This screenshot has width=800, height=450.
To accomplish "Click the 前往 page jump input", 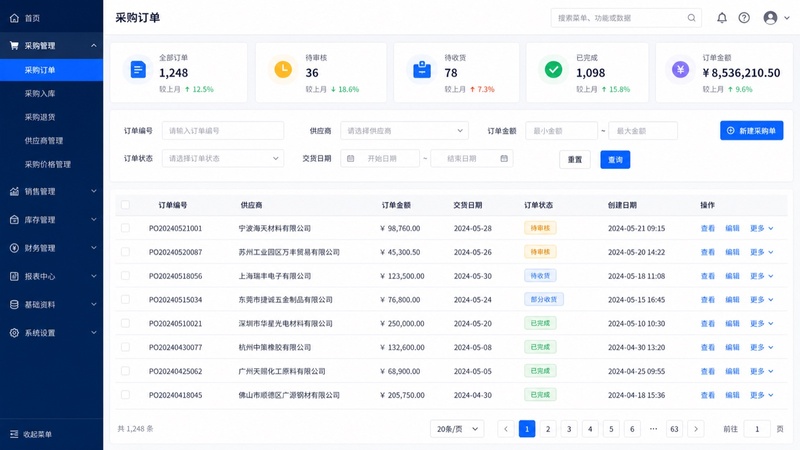I will pos(757,429).
